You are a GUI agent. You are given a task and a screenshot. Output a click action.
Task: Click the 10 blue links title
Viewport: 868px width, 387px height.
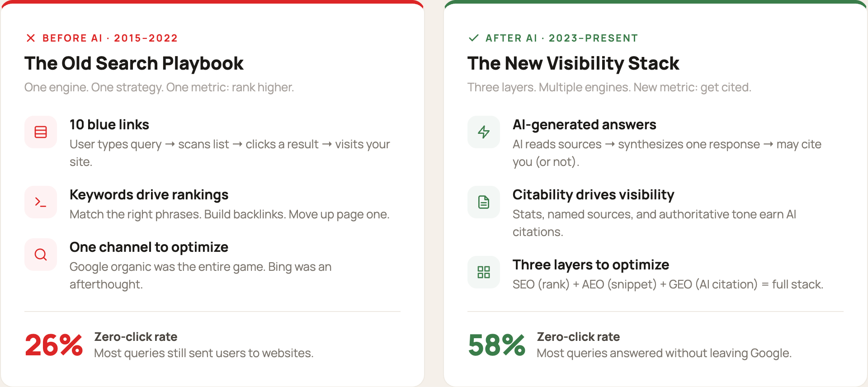coord(109,125)
